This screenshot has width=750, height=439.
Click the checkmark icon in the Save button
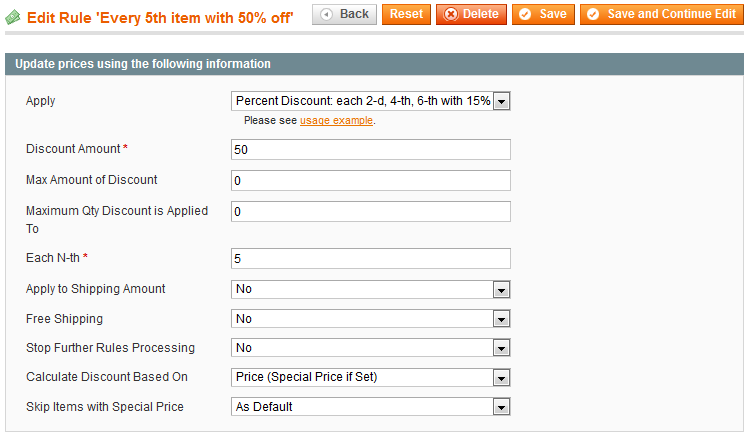click(524, 14)
